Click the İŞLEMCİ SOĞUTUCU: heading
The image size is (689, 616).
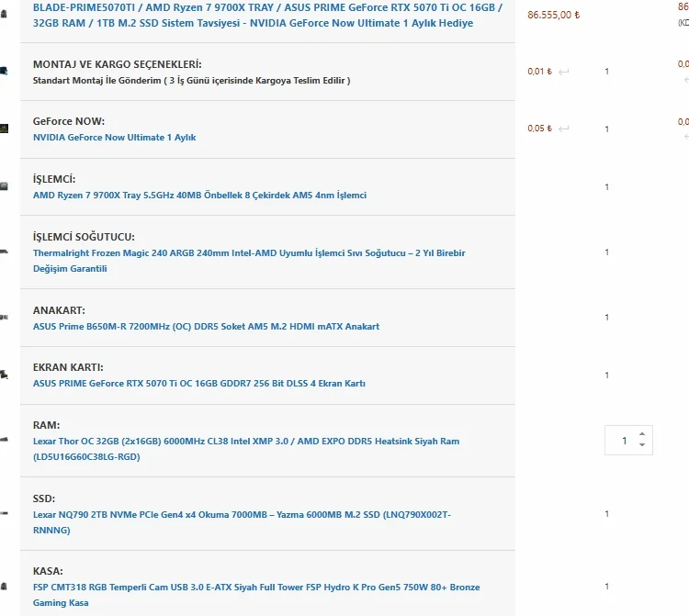pos(84,237)
